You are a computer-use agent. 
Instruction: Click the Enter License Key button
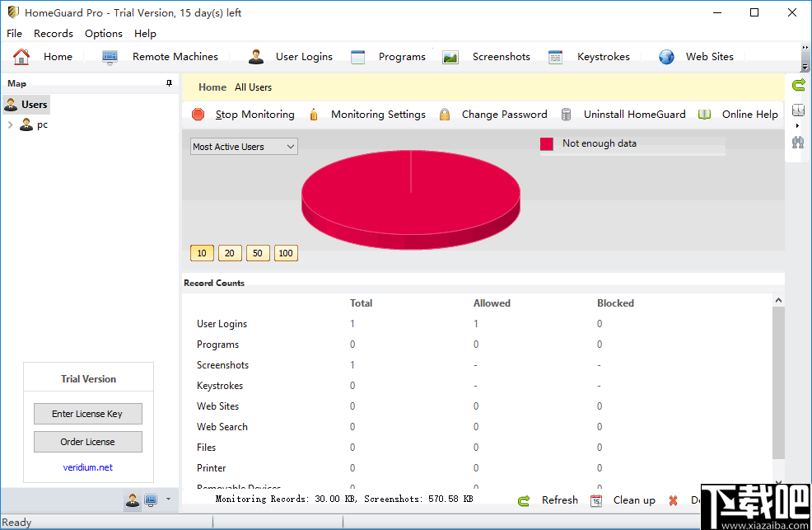point(88,414)
